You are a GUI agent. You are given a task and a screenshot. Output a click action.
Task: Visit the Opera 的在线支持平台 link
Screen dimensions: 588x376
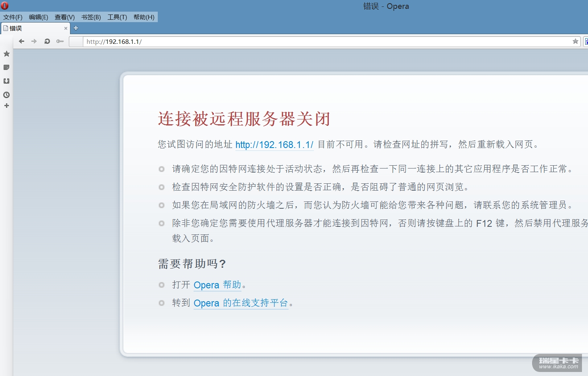pyautogui.click(x=241, y=303)
